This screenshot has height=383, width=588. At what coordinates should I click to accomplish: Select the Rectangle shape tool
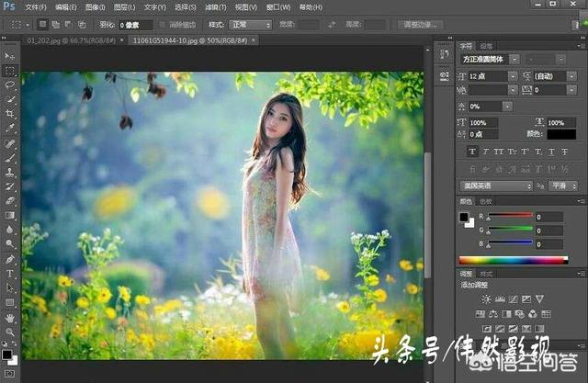pyautogui.click(x=9, y=302)
